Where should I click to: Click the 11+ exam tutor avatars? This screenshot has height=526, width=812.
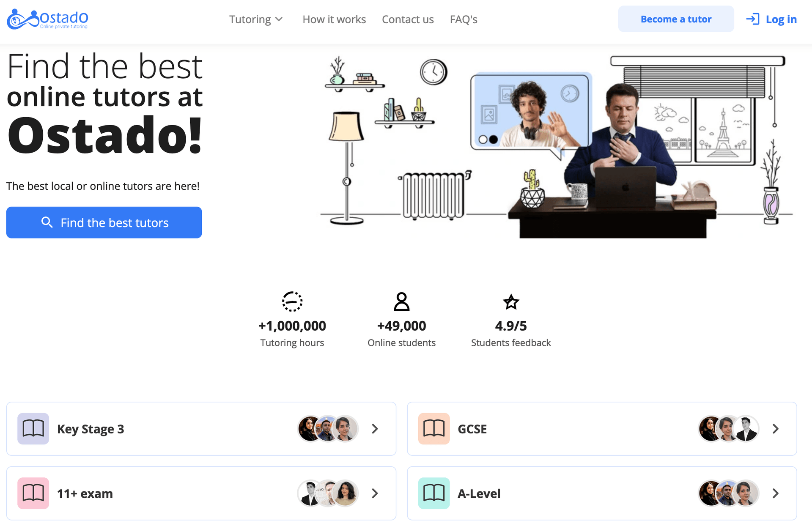click(328, 493)
